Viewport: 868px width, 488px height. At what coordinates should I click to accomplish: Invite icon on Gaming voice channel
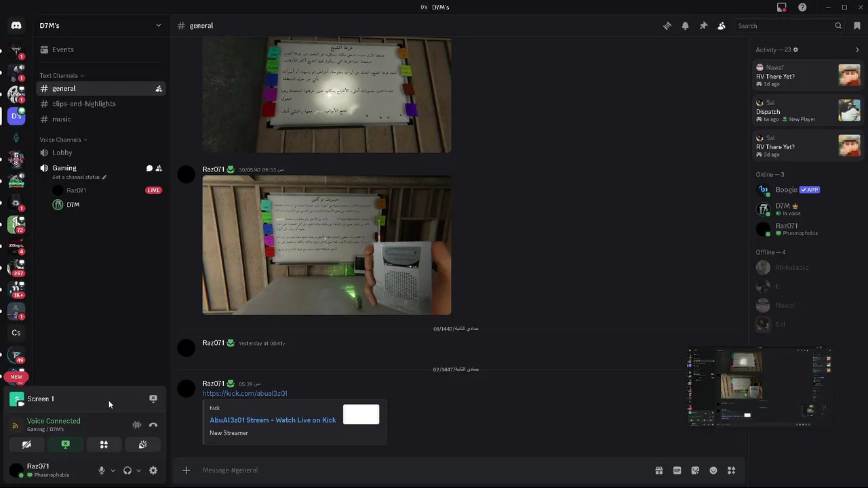159,168
